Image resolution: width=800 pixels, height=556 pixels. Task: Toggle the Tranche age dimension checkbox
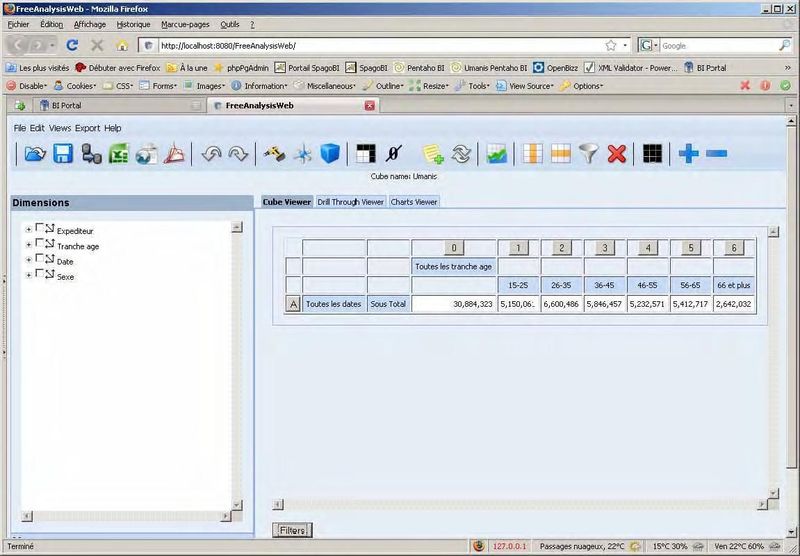(40, 244)
